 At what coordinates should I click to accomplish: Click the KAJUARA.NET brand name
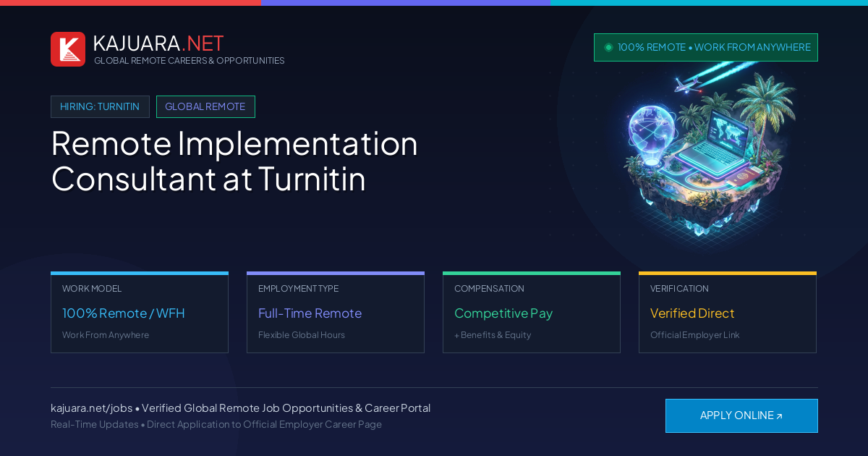tap(158, 43)
